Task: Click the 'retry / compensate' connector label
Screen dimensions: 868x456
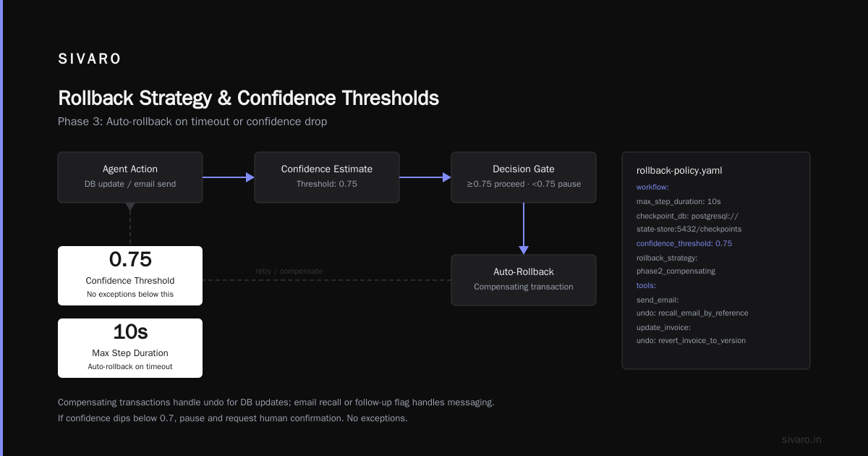Action: click(289, 271)
